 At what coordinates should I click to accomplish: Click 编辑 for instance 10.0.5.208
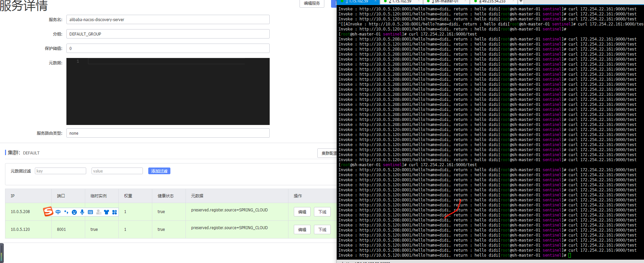click(302, 212)
